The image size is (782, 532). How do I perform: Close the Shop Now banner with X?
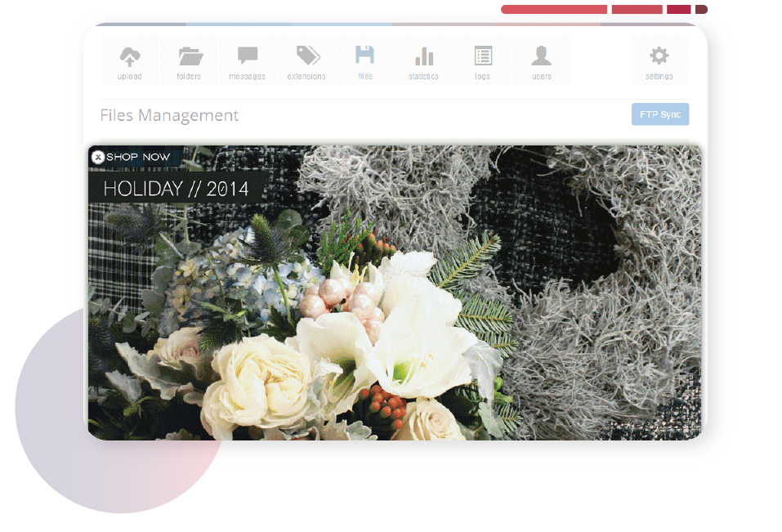point(98,157)
